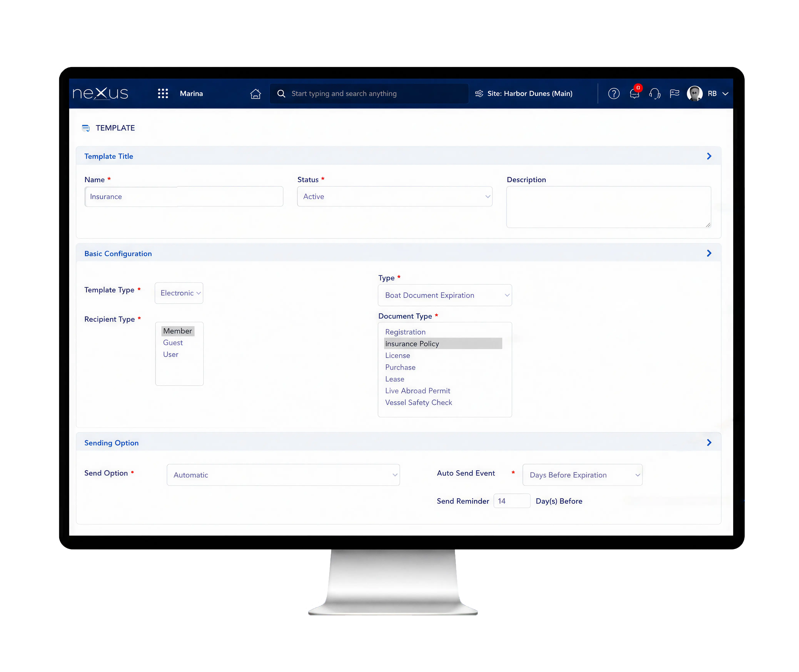Select Lease document type

tap(394, 379)
